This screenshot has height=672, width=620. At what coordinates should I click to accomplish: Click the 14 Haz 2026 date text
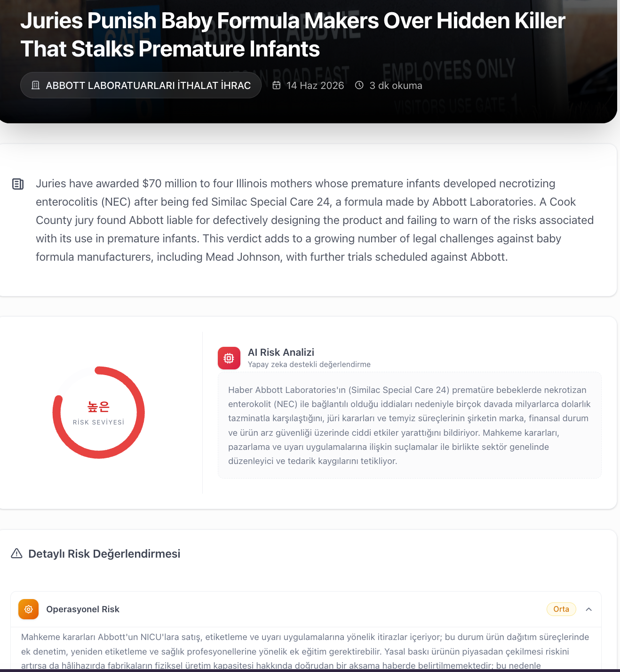tap(315, 86)
